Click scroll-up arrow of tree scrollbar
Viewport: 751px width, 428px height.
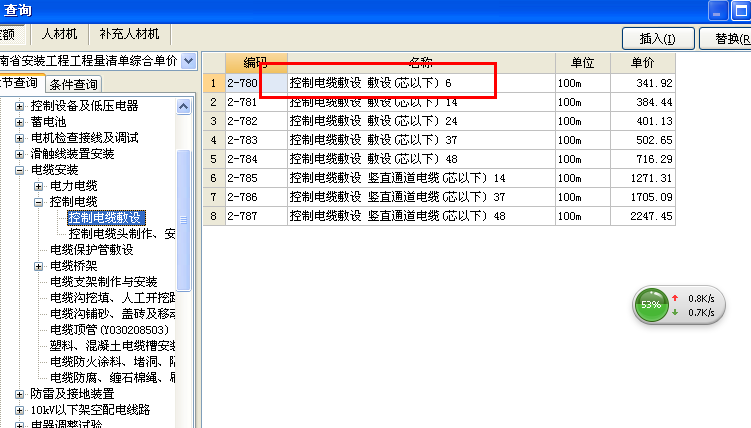pyautogui.click(x=183, y=106)
